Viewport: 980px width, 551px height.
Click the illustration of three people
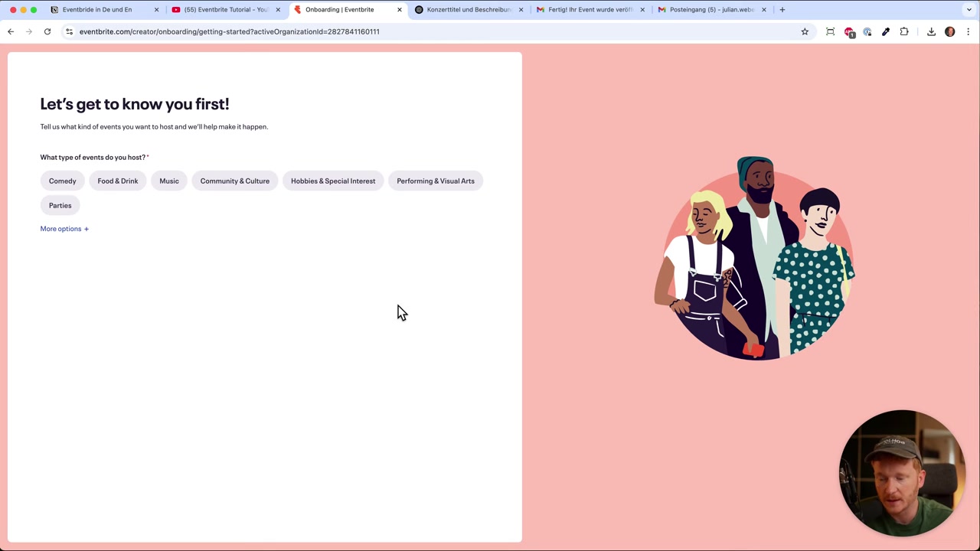pyautogui.click(x=755, y=258)
